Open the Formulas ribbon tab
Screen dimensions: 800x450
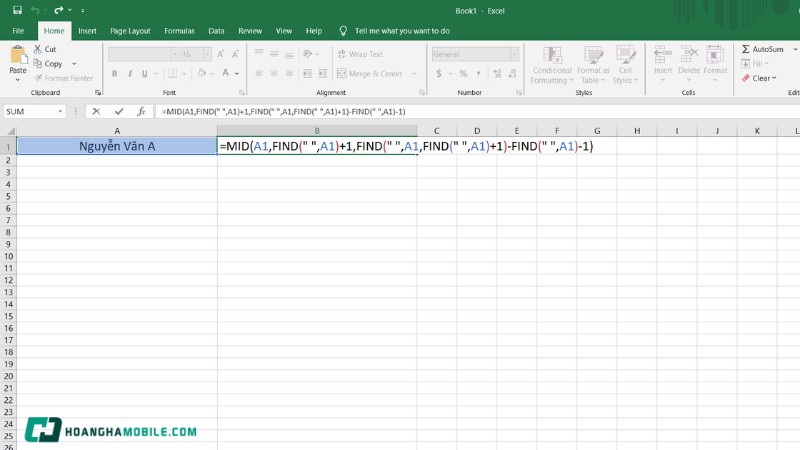click(179, 31)
